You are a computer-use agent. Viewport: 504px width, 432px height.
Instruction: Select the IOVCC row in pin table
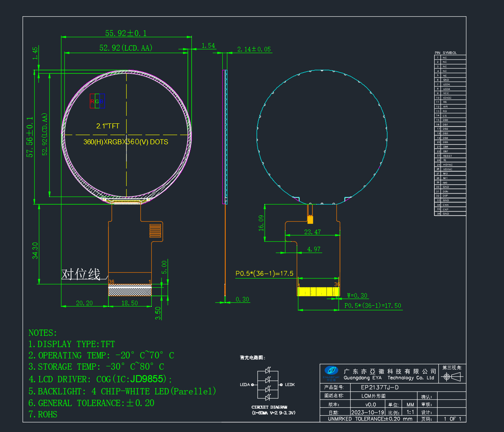450,98
